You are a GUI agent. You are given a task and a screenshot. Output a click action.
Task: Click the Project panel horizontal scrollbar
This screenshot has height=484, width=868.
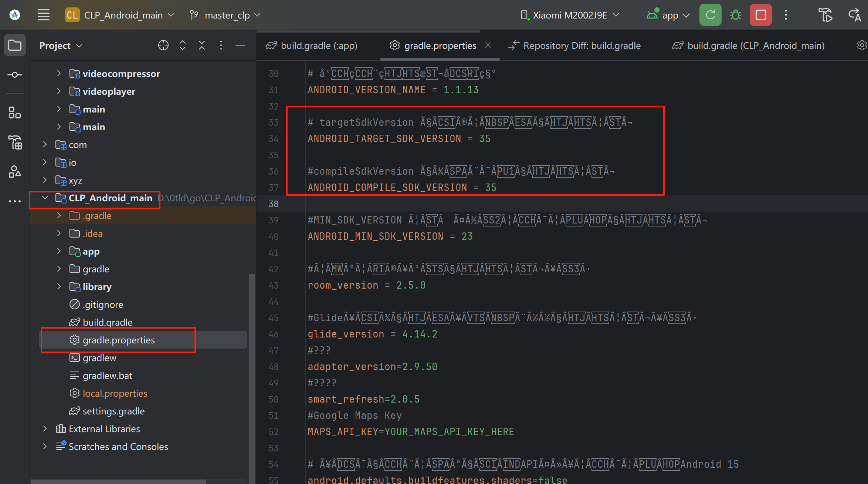118,481
